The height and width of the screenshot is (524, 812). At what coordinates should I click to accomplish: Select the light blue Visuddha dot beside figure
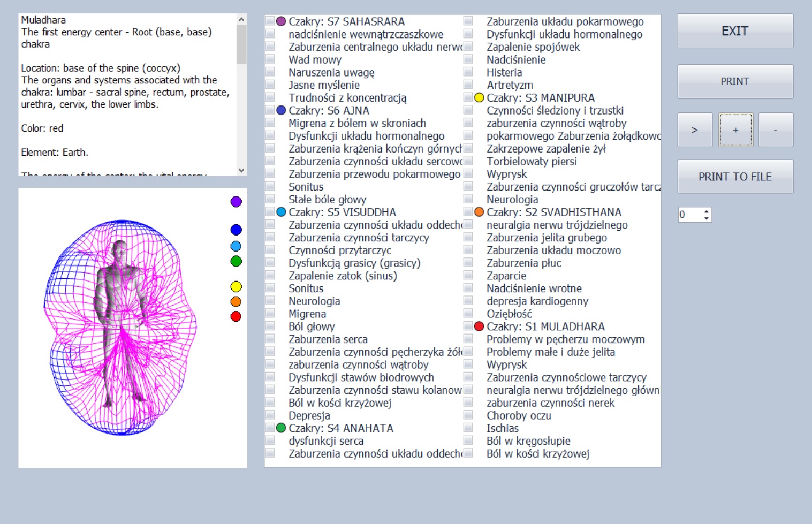pos(236,246)
